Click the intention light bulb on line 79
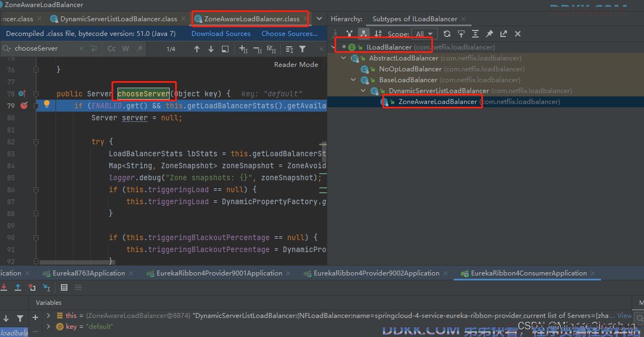The image size is (644, 337). tap(47, 104)
